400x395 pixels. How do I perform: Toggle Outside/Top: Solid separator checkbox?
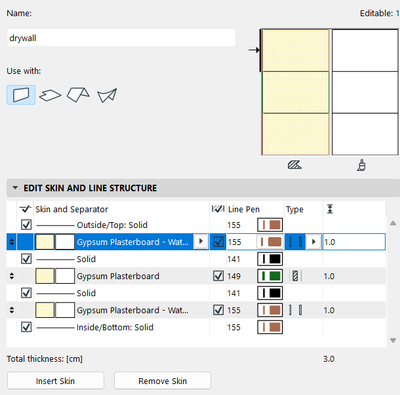26,225
